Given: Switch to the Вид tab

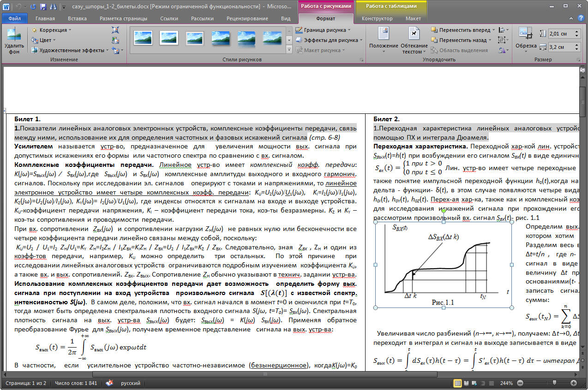Looking at the screenshot, I should [x=286, y=18].
